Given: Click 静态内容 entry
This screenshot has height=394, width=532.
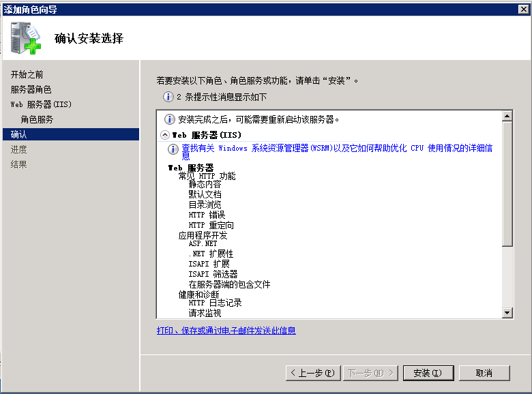Looking at the screenshot, I should (205, 185).
